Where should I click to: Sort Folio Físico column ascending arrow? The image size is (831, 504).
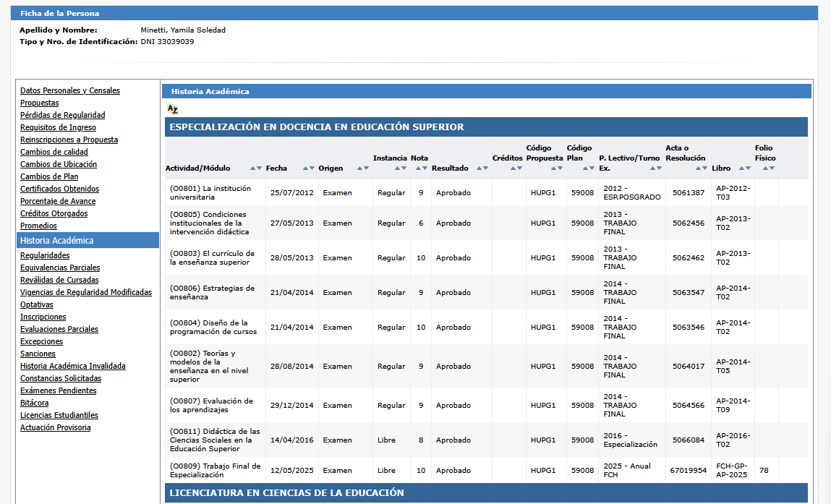pos(765,168)
